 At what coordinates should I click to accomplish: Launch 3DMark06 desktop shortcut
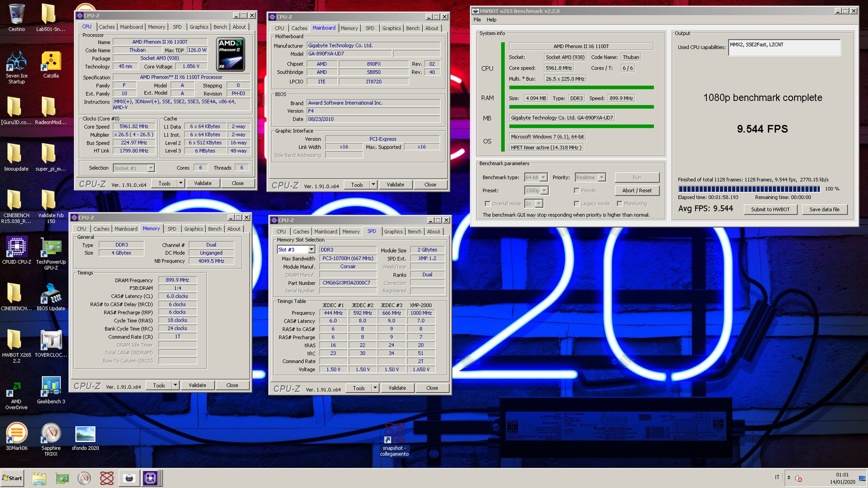(x=16, y=436)
